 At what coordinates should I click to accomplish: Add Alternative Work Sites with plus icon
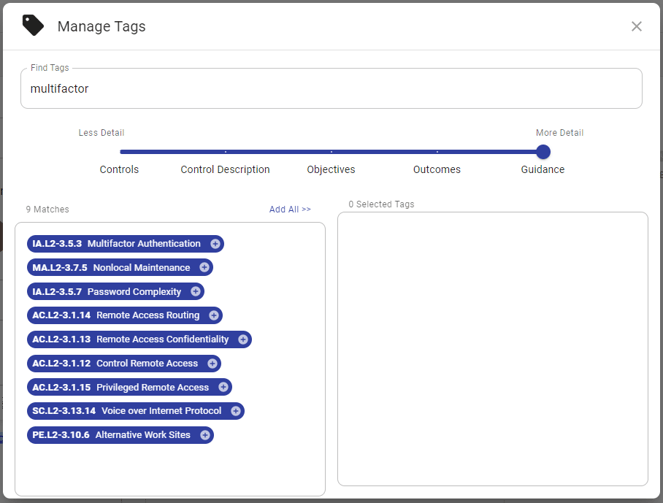coord(205,435)
